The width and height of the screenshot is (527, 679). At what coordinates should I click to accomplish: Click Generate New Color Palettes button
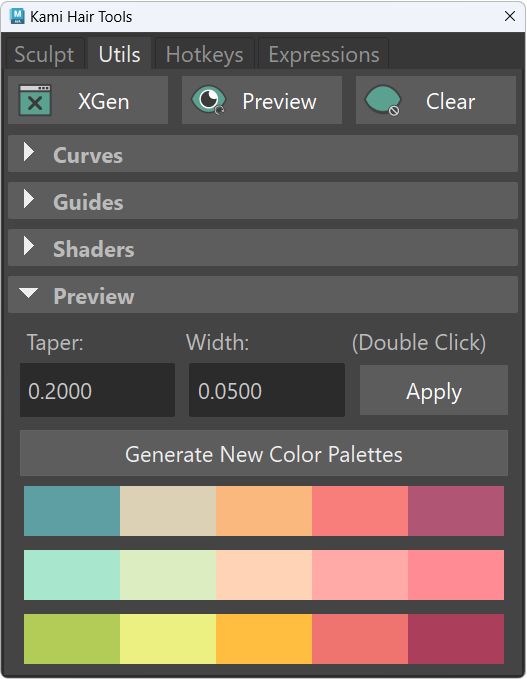[x=264, y=453]
